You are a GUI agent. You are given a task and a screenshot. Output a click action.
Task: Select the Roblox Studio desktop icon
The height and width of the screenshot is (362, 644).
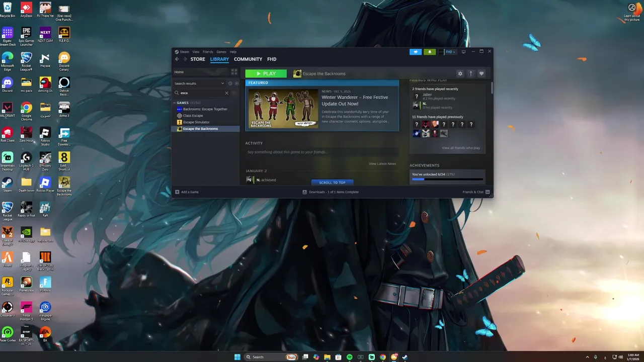[x=45, y=136]
